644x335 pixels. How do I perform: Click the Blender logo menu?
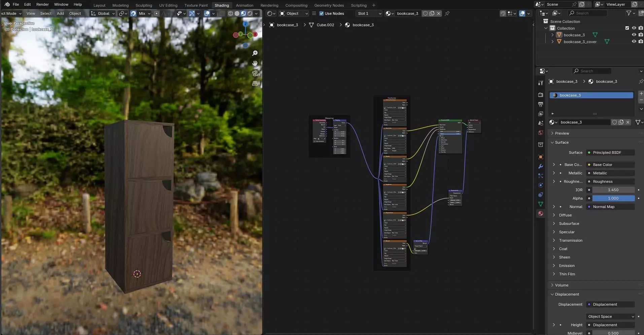click(7, 4)
